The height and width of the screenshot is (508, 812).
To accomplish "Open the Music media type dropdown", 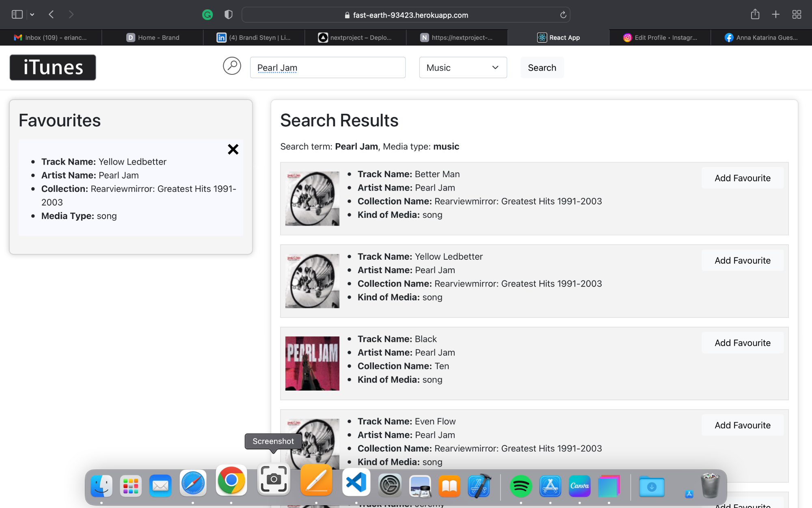I will pyautogui.click(x=463, y=67).
